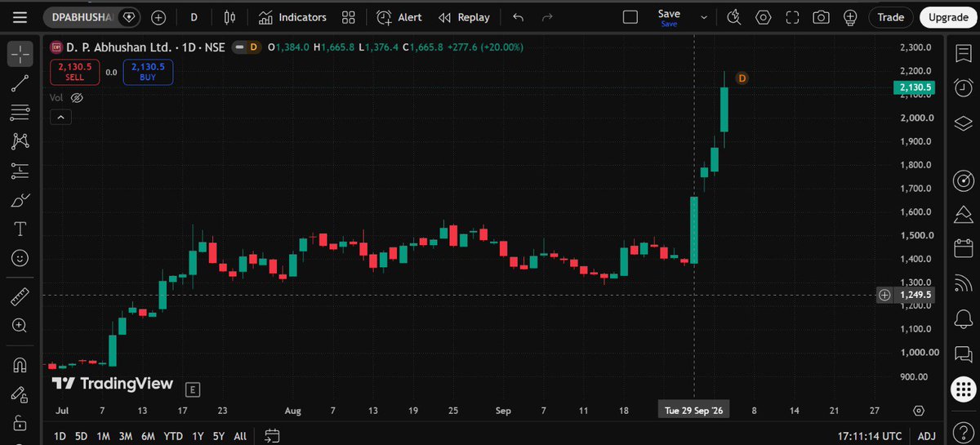
Task: Open forecasting and measurement tools
Action: point(20,171)
